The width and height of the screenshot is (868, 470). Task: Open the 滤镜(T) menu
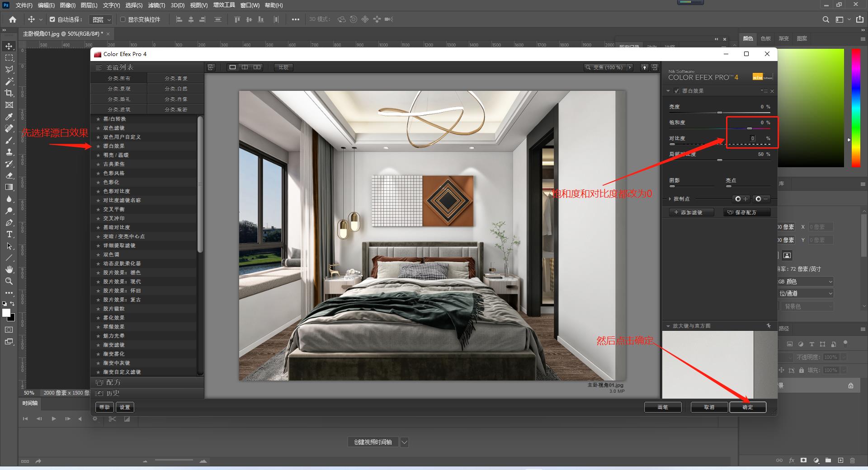coord(156,5)
